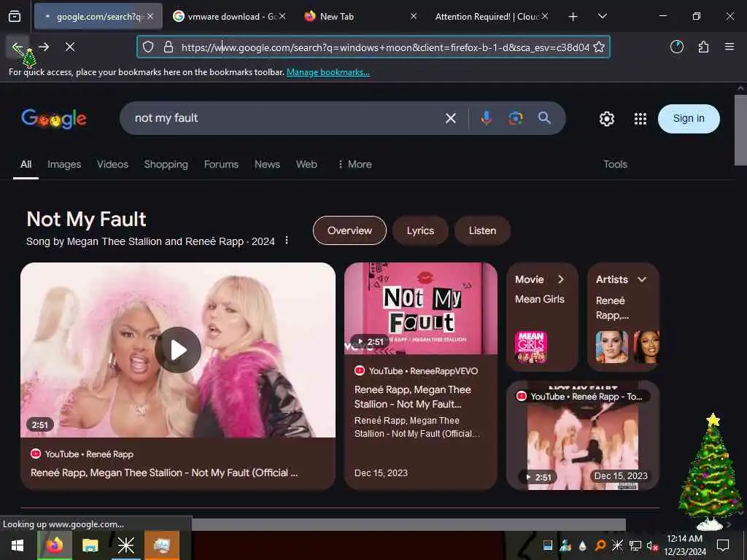The height and width of the screenshot is (560, 747).
Task: Show site security padlock info
Action: [x=169, y=47]
